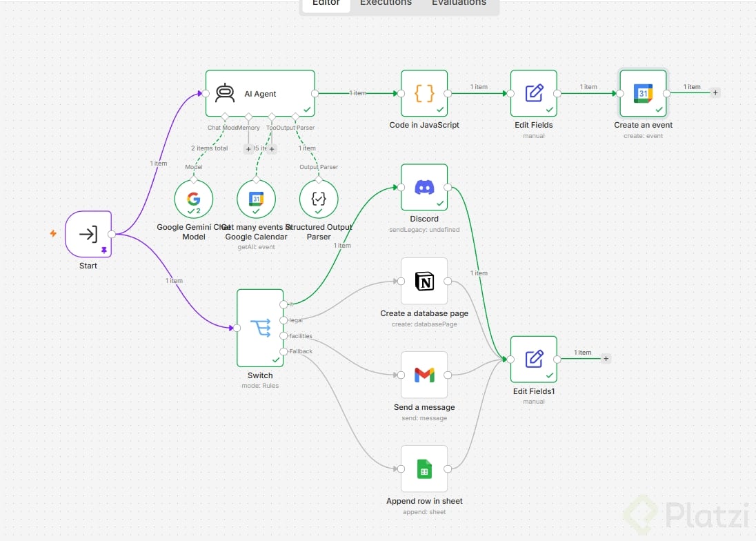Add node after Create an event output
Screen dimensions: 756x541
point(715,92)
